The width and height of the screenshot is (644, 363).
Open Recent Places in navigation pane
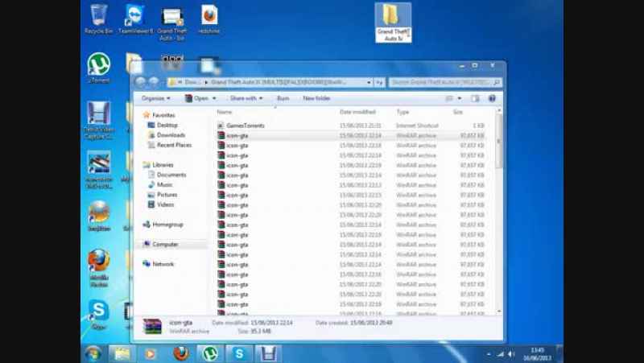pos(170,145)
